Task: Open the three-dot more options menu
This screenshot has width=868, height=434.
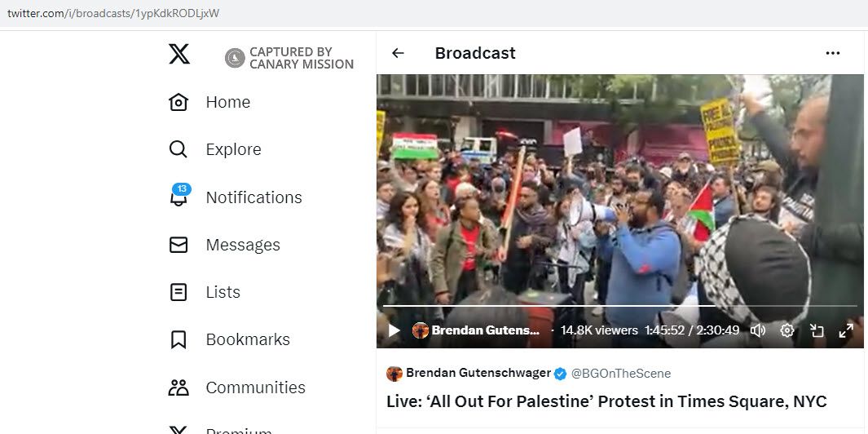Action: pyautogui.click(x=833, y=53)
